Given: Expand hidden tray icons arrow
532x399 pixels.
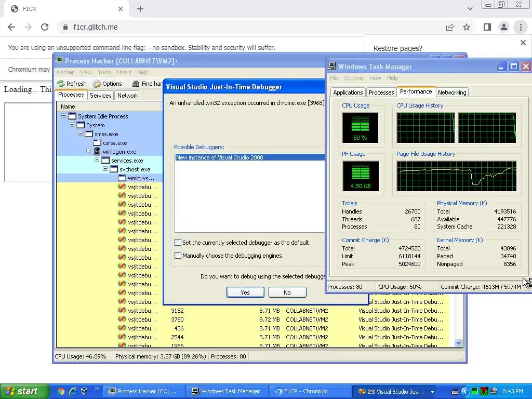Looking at the screenshot, I should coord(465,392).
